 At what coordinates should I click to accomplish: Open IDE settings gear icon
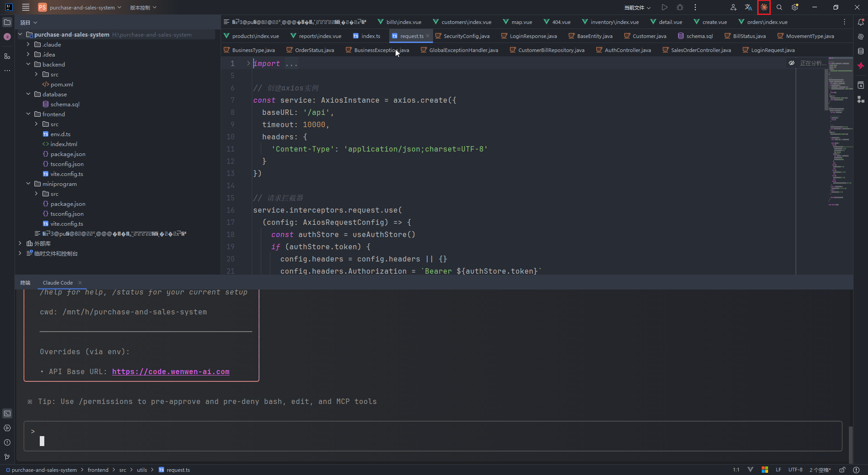coord(795,7)
